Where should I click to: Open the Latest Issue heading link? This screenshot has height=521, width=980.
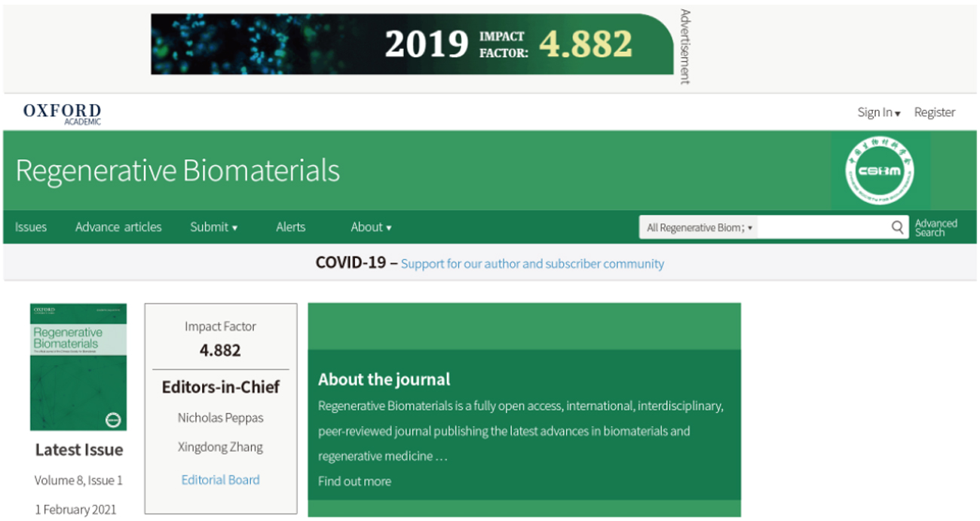78,450
